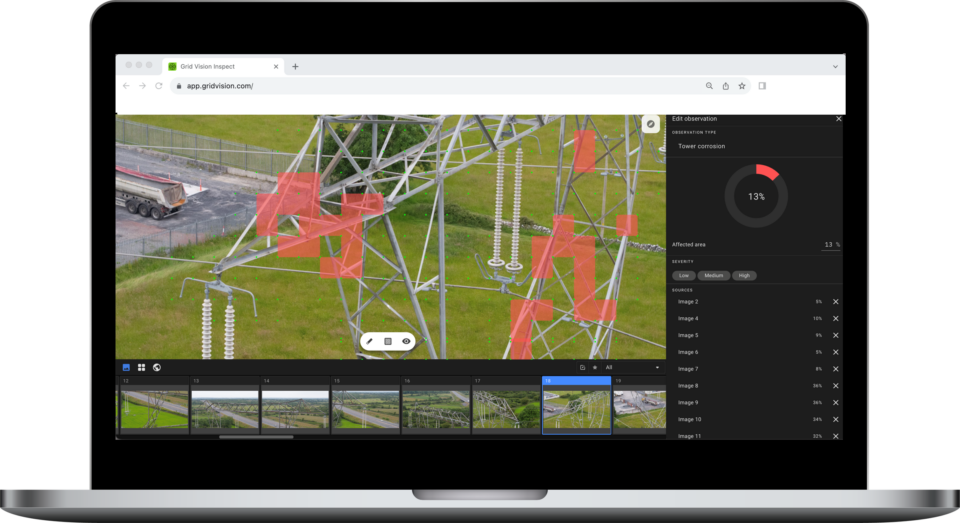Click the browser share icon

click(726, 86)
